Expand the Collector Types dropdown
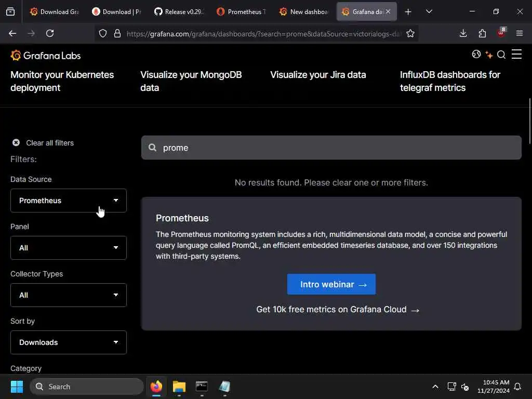The image size is (532, 399). [x=69, y=295]
